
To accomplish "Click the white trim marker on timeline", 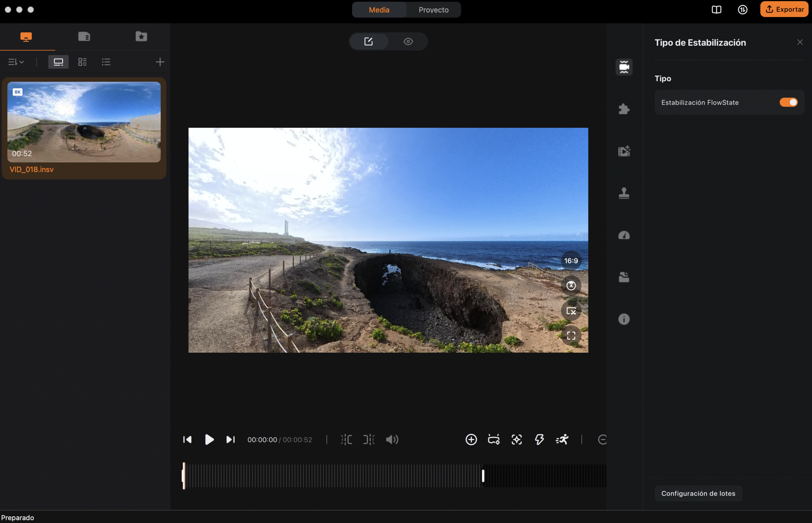I will tap(483, 475).
